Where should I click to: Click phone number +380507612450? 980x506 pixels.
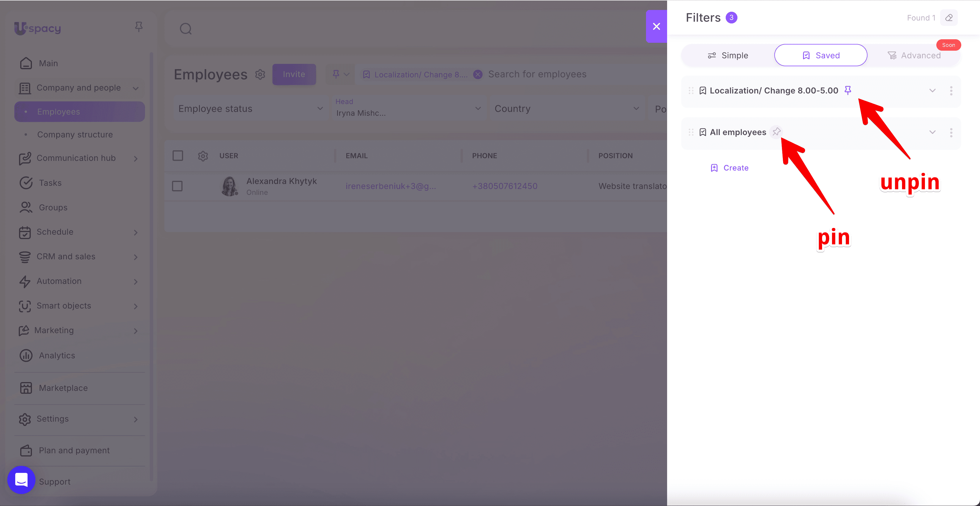pyautogui.click(x=505, y=186)
